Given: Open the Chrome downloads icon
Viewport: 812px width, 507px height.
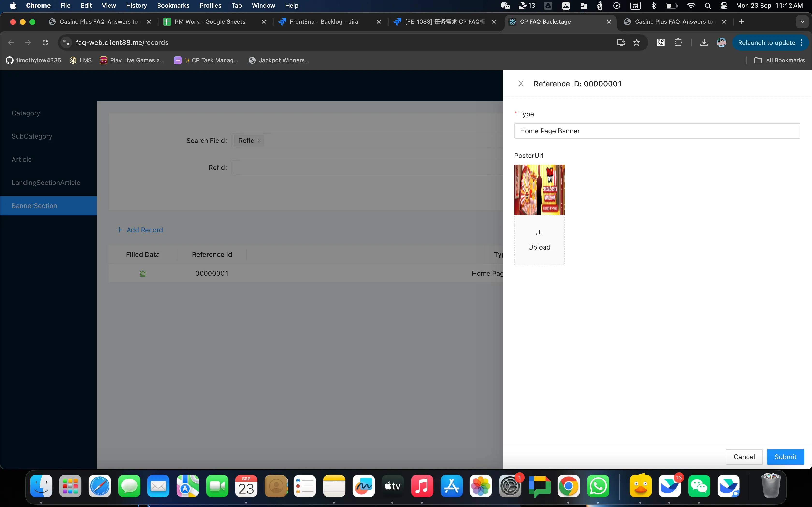Looking at the screenshot, I should (704, 42).
